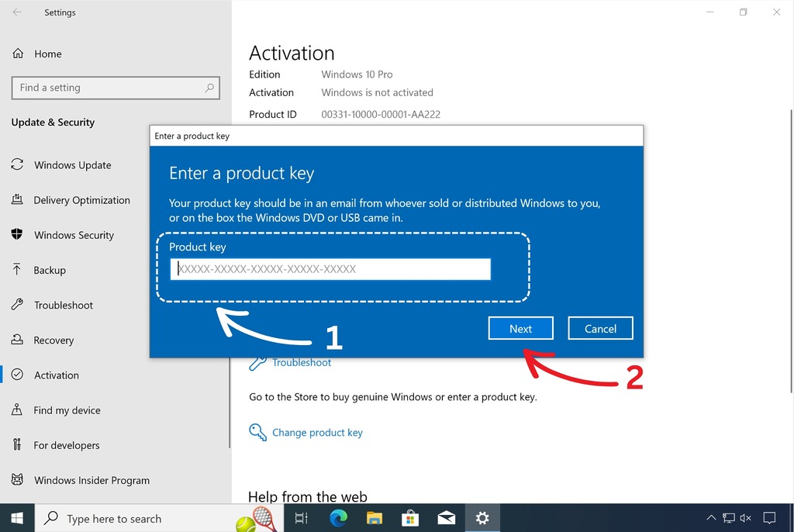
Task: Show hidden system tray icons
Action: [x=711, y=517]
